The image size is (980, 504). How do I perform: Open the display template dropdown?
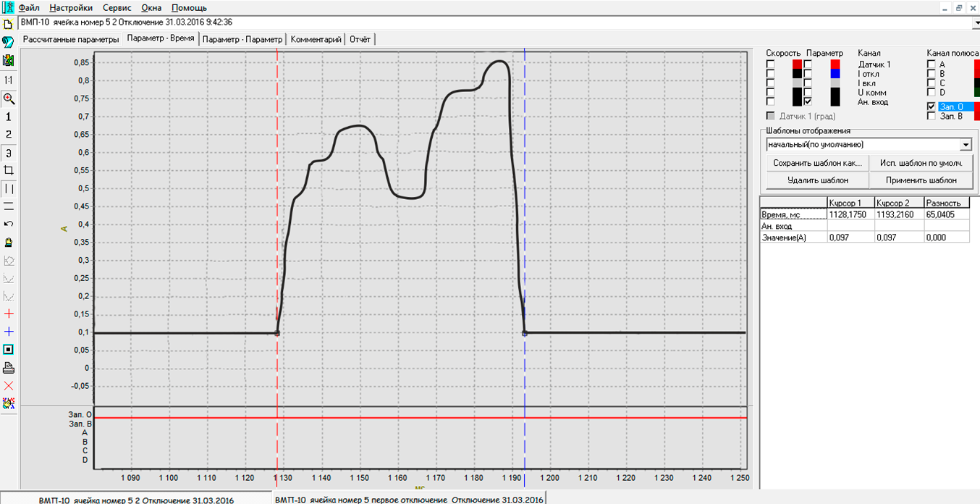coord(966,145)
